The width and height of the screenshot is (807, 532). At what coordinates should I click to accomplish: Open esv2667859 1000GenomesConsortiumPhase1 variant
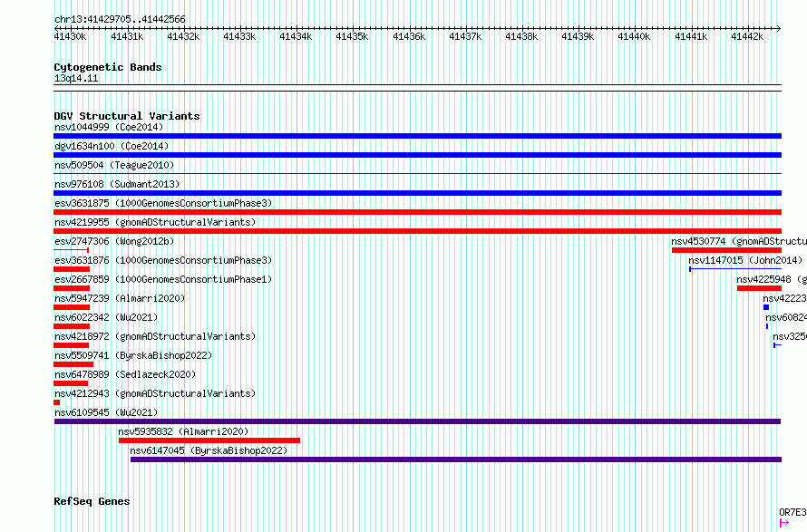pos(163,279)
